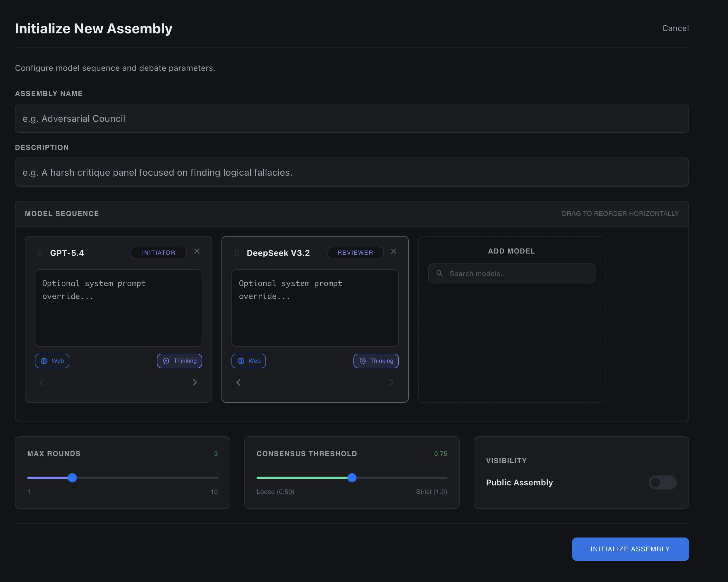Toggle Web access for DeepSeek V3.2
This screenshot has height=582, width=728.
pyautogui.click(x=248, y=361)
